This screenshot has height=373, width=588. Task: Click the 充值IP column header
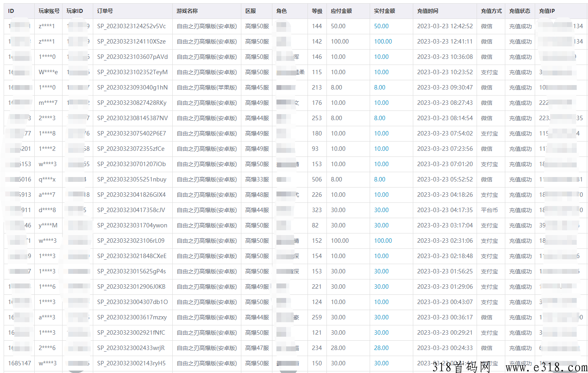point(547,11)
